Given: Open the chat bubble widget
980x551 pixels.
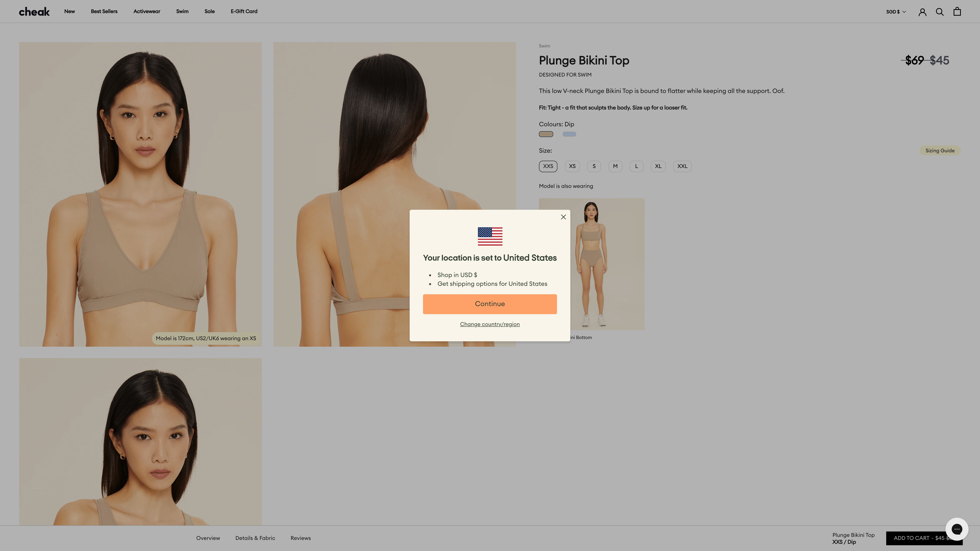Looking at the screenshot, I should (x=956, y=529).
